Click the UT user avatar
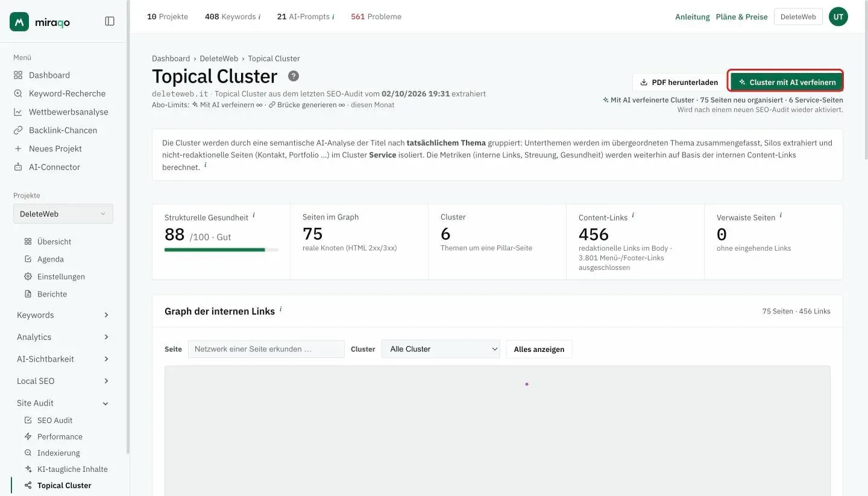This screenshot has height=496, width=868. pyautogui.click(x=838, y=17)
